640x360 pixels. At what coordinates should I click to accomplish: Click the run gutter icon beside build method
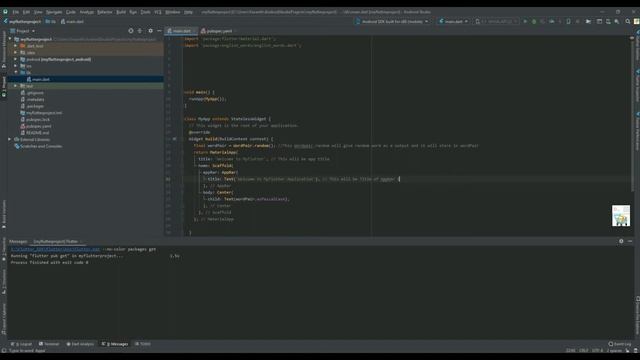click(x=174, y=139)
